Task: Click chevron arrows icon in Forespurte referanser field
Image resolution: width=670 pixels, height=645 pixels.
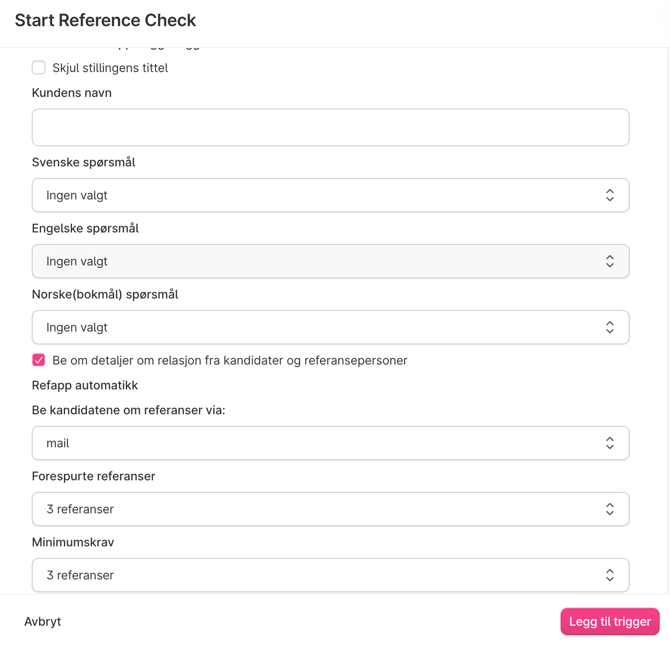Action: pyautogui.click(x=610, y=509)
